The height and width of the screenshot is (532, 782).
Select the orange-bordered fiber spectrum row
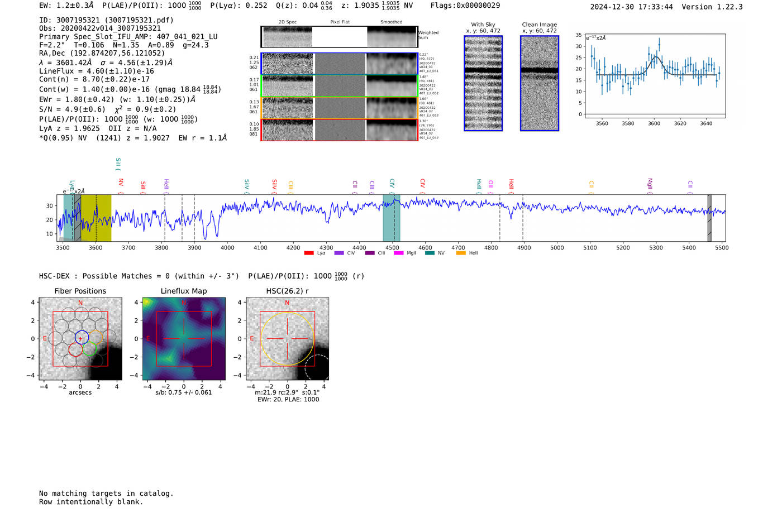point(339,108)
